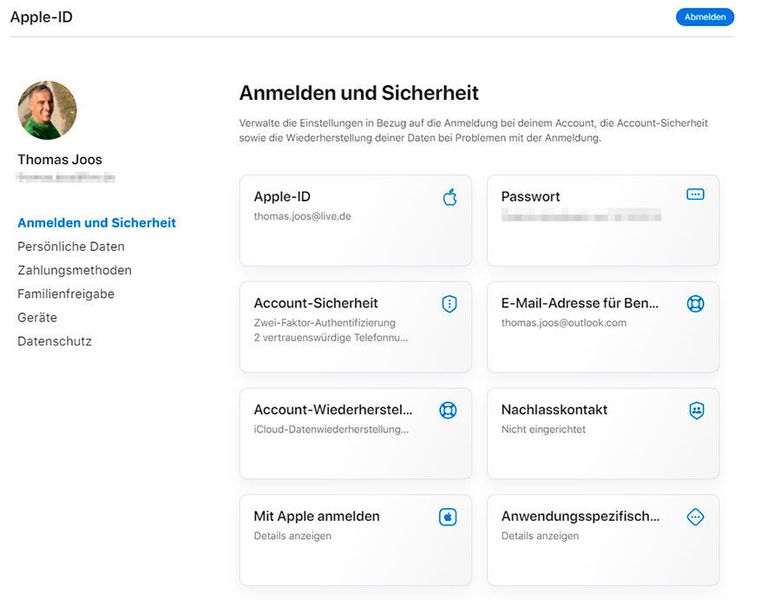Click Details anzeigen under Anwendungsspezifisch
The height and width of the screenshot is (600, 781).
[540, 536]
